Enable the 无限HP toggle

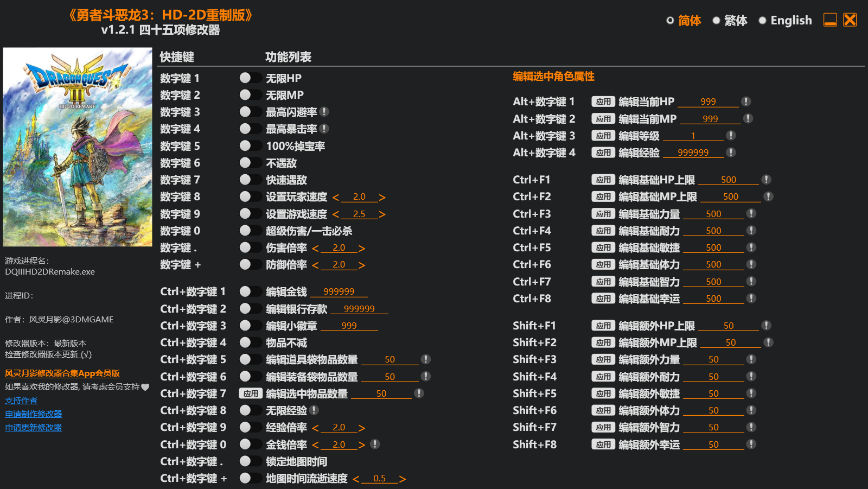(x=251, y=78)
